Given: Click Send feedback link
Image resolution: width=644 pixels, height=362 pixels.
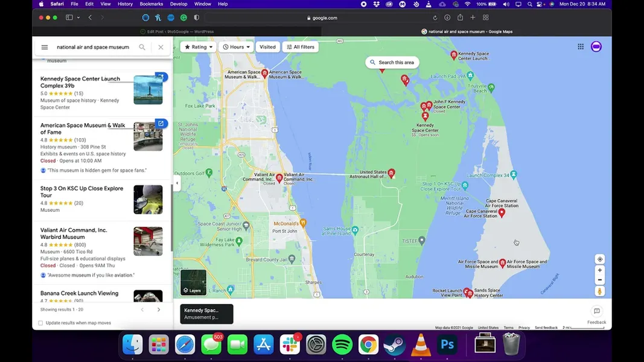Looking at the screenshot, I should 546,328.
